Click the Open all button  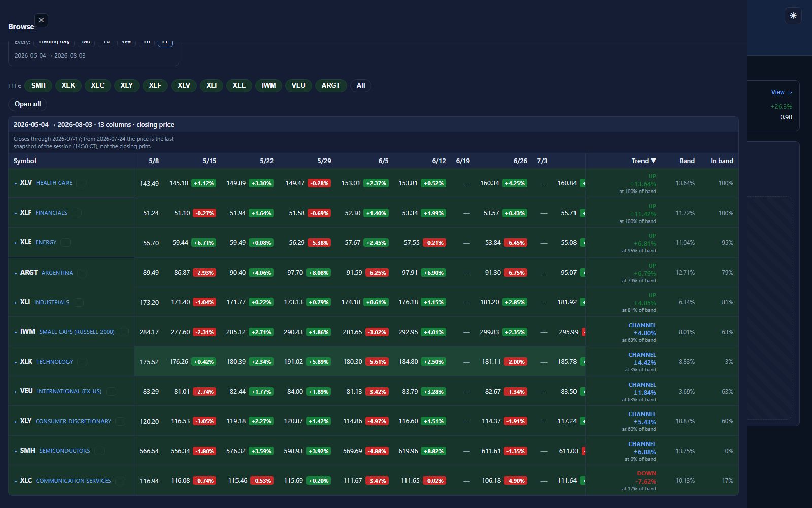click(28, 104)
